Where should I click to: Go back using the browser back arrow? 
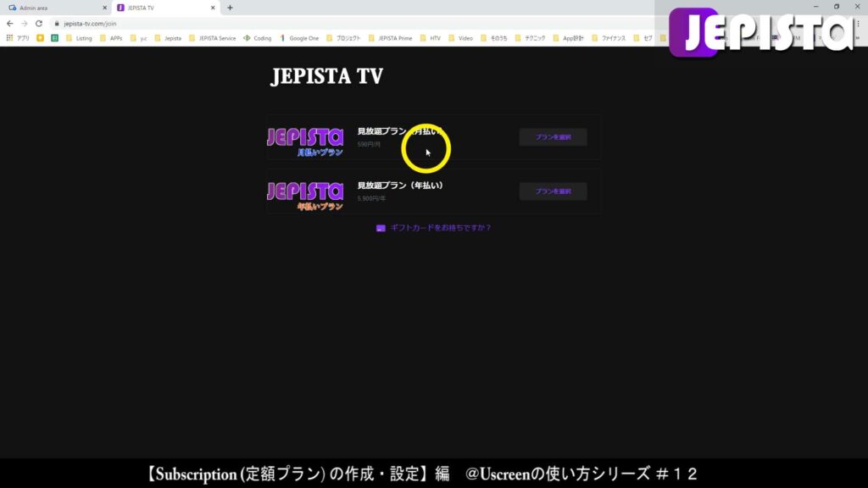[10, 24]
